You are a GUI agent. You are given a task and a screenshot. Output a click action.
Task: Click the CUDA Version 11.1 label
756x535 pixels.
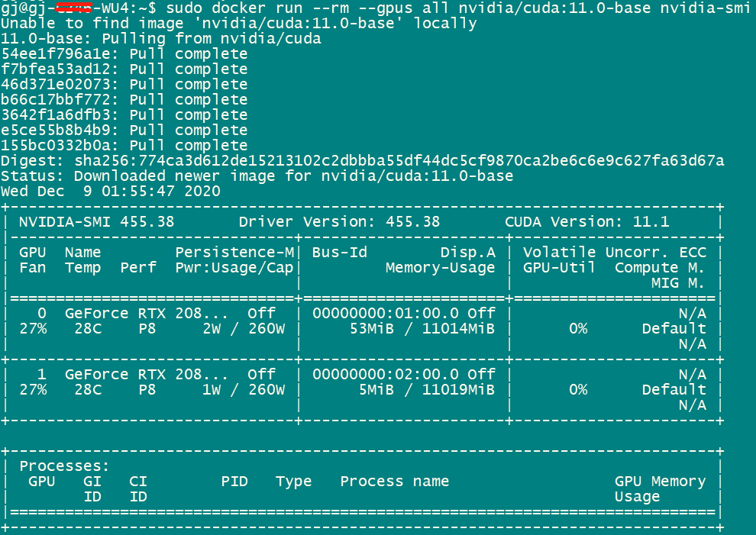588,221
